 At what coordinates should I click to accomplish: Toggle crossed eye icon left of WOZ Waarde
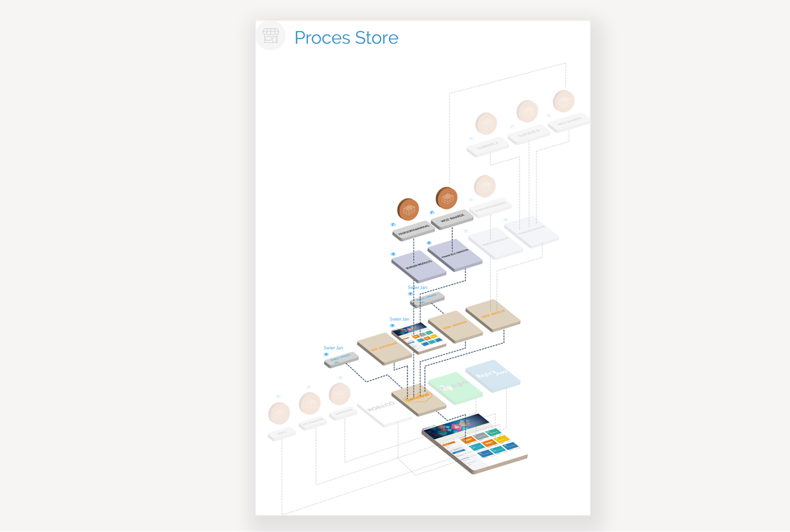pos(432,213)
